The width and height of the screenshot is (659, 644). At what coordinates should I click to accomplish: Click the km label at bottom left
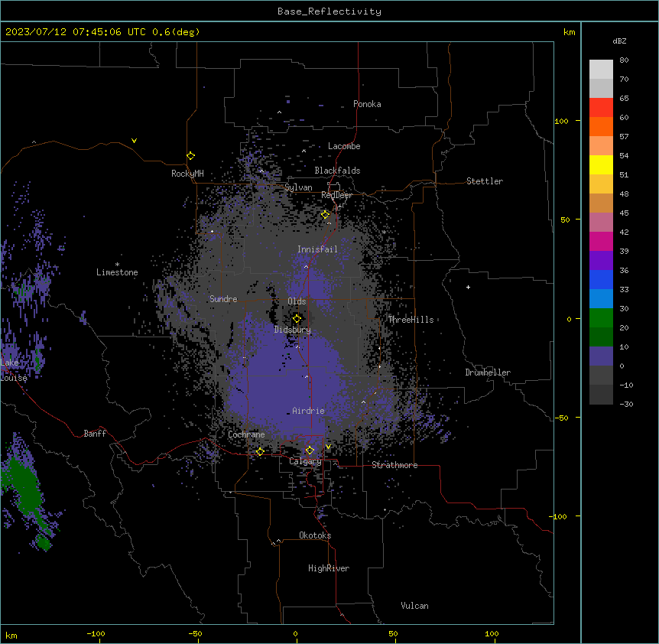pos(11,635)
